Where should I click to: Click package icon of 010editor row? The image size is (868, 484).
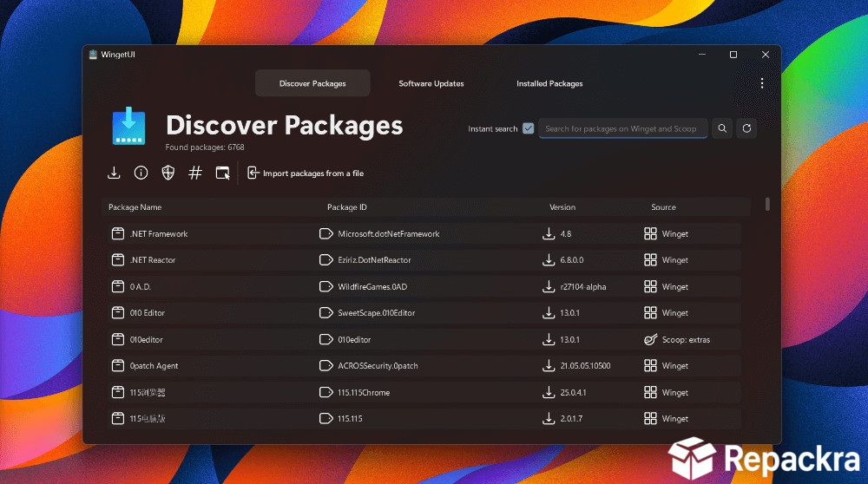click(118, 339)
